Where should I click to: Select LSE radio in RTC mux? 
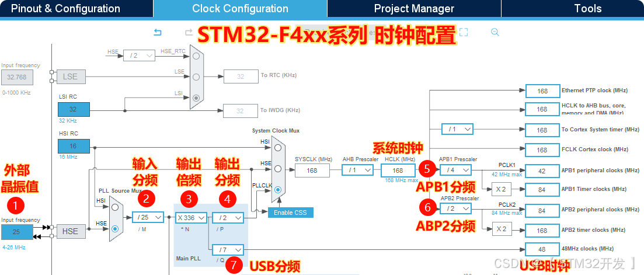point(196,76)
